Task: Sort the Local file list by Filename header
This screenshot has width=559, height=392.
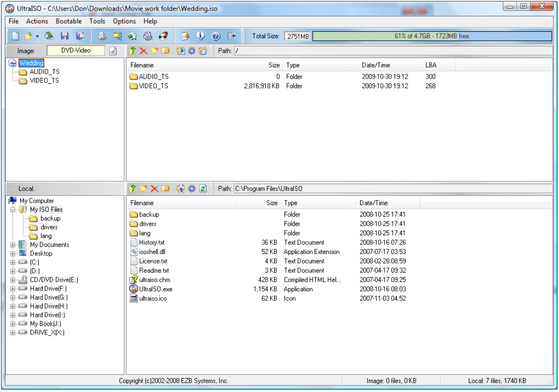Action: [182, 203]
